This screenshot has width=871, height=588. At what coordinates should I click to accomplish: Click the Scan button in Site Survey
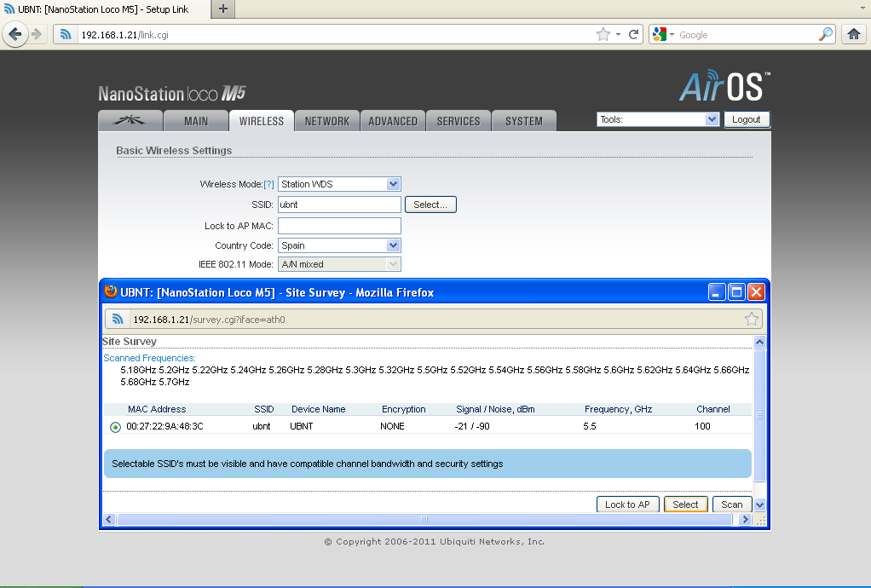pos(731,504)
